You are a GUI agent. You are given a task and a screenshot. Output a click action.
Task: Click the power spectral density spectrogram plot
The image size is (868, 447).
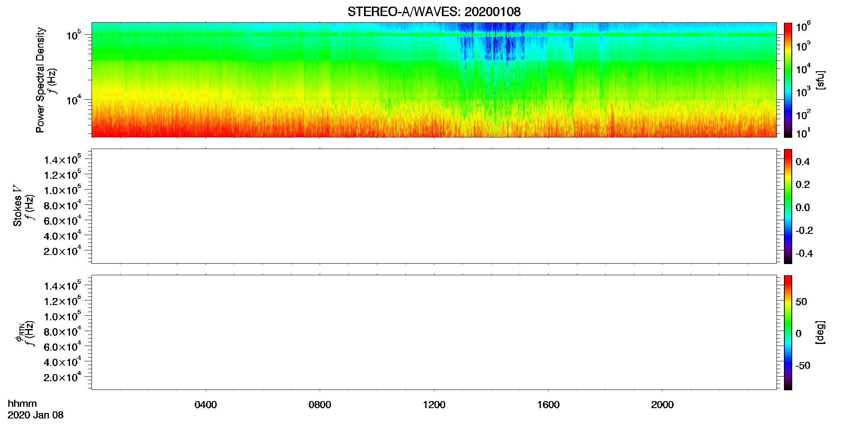click(x=434, y=80)
